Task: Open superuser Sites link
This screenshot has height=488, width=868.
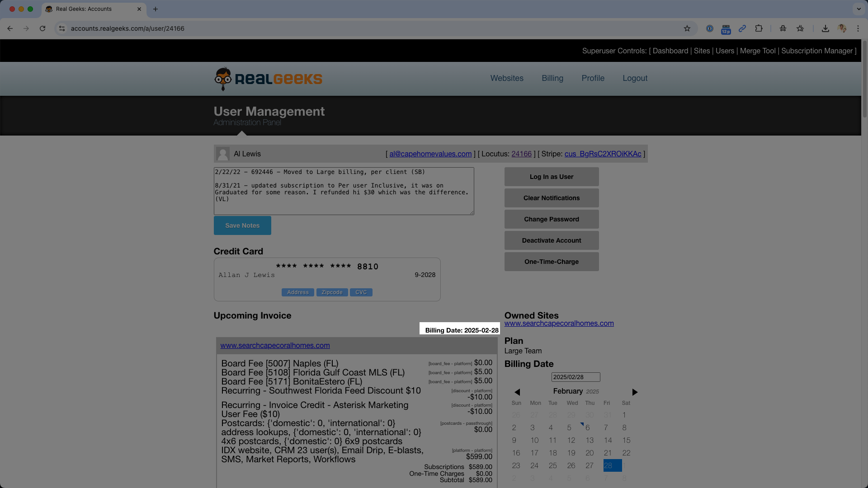Action: coord(702,51)
